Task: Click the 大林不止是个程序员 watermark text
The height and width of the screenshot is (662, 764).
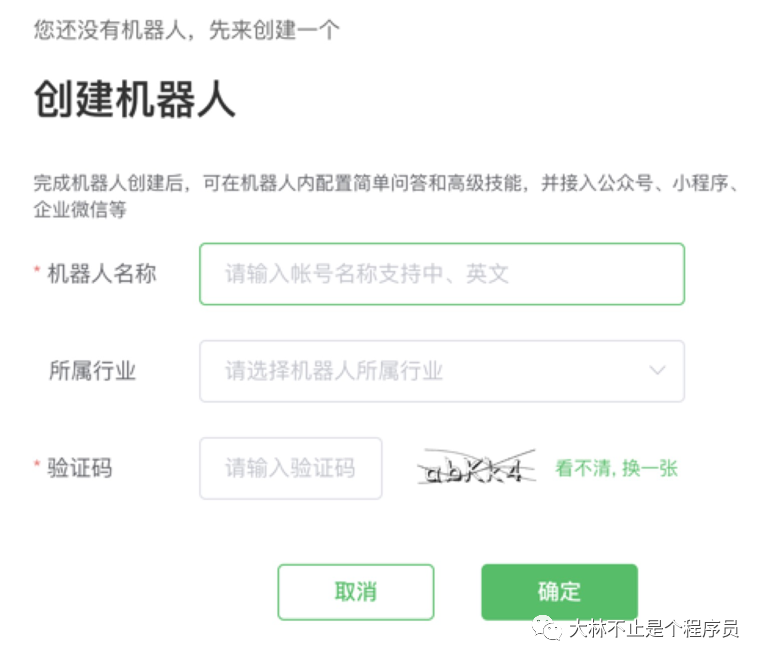Action: [653, 628]
